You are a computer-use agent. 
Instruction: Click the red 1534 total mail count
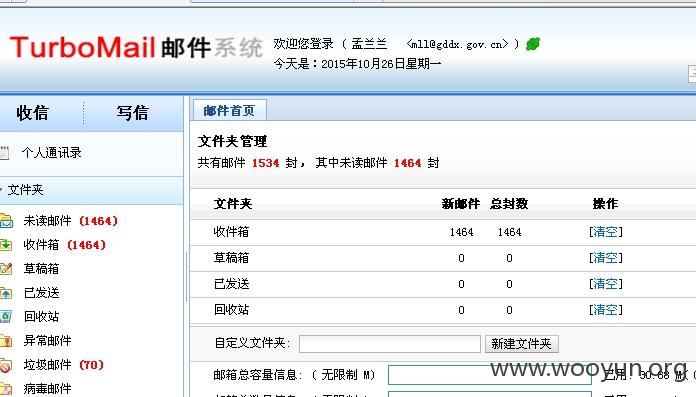point(265,163)
